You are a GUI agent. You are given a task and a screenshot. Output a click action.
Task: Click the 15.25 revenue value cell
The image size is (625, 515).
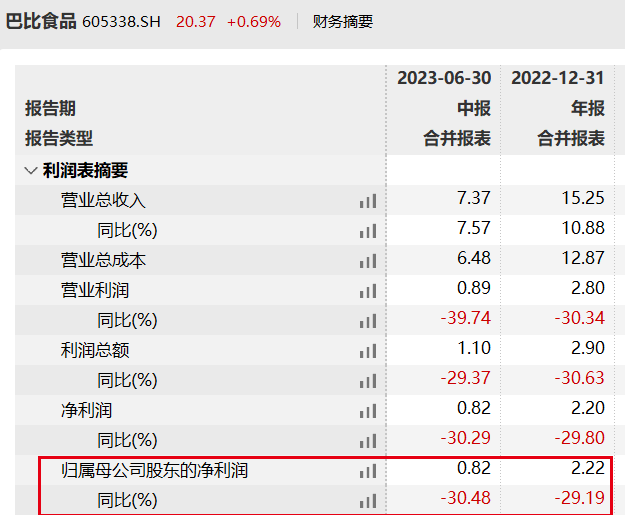click(584, 200)
